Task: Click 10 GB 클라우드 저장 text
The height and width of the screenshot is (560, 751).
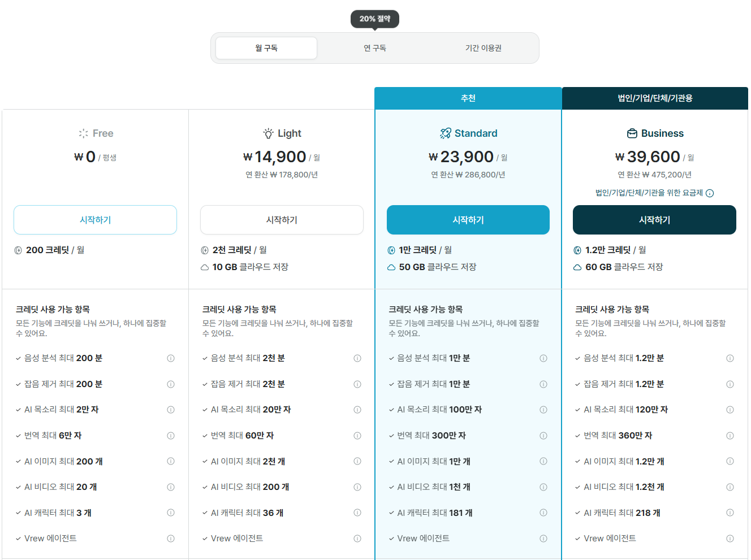Action: click(x=251, y=267)
